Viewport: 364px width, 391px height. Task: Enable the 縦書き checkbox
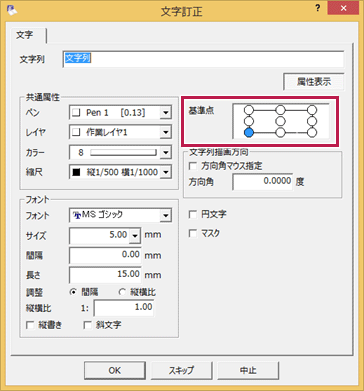tap(30, 325)
